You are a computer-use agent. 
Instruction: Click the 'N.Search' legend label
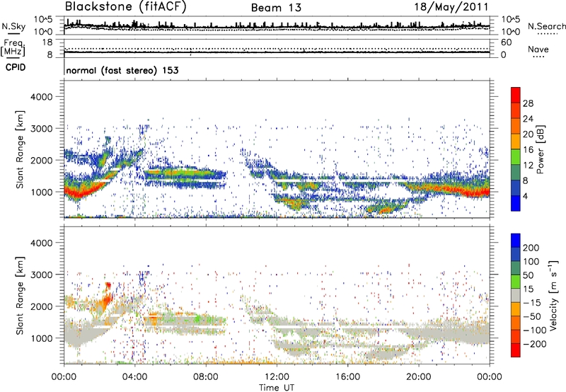[546, 26]
